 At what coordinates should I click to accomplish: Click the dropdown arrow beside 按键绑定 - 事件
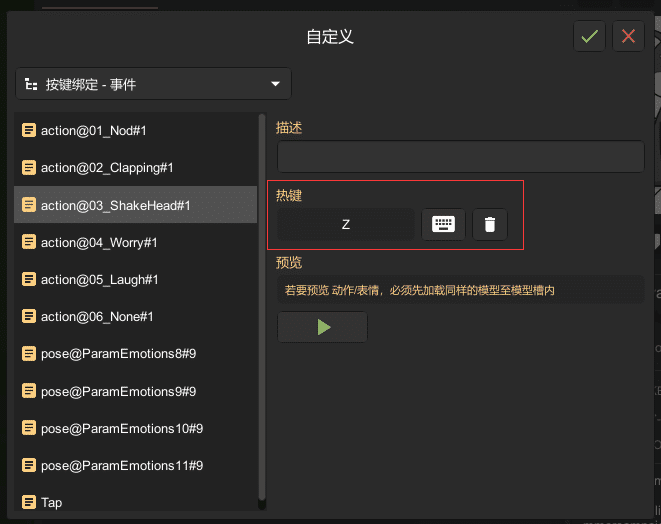[275, 84]
